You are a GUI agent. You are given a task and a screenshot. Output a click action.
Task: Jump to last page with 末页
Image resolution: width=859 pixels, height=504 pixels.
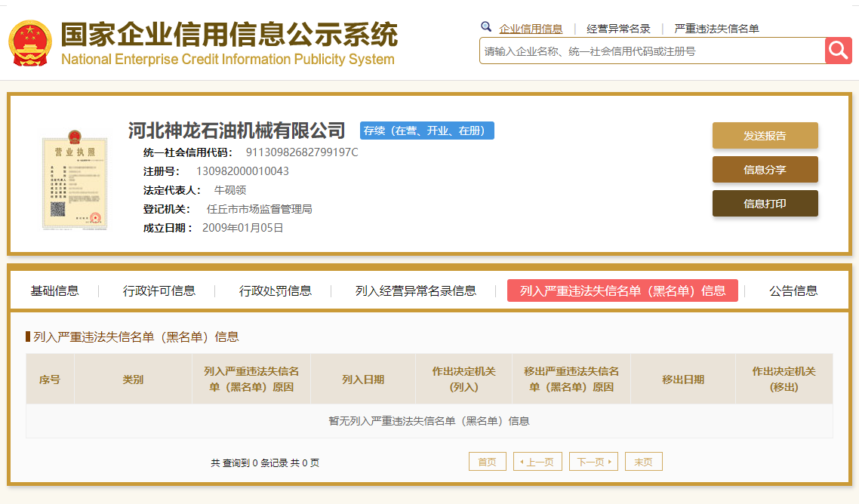[644, 462]
